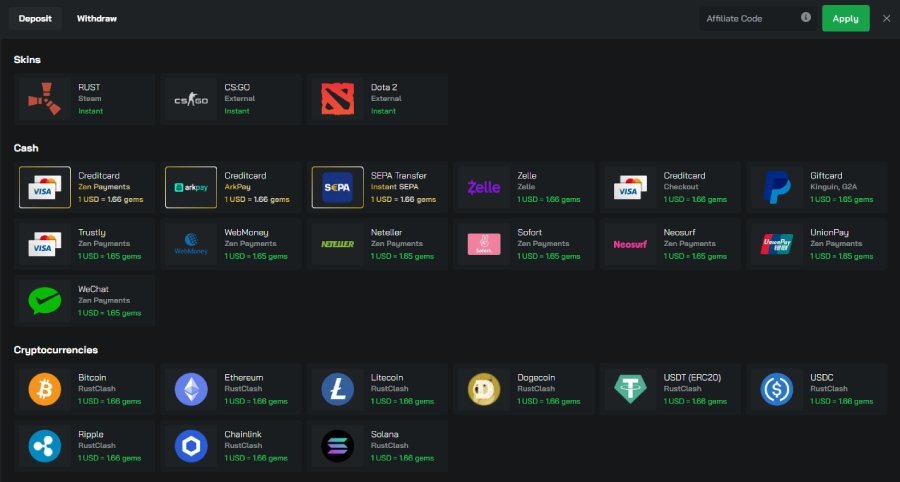Click the "Kinguin, G2A" subtitle
This screenshot has width=900, height=482.
tap(834, 187)
